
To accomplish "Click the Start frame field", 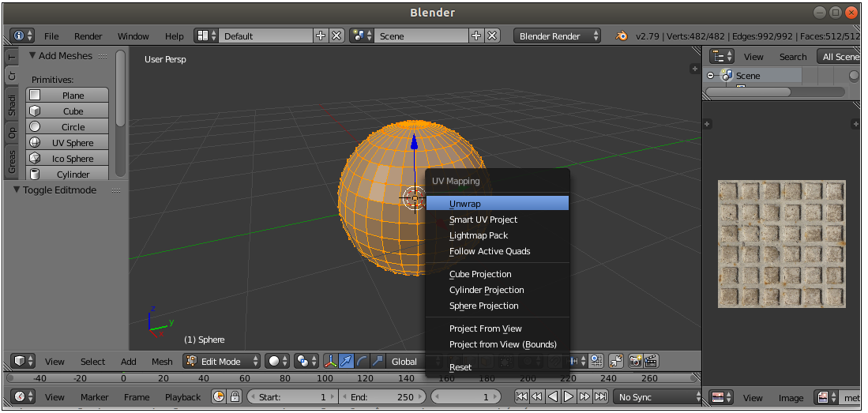I will [292, 397].
